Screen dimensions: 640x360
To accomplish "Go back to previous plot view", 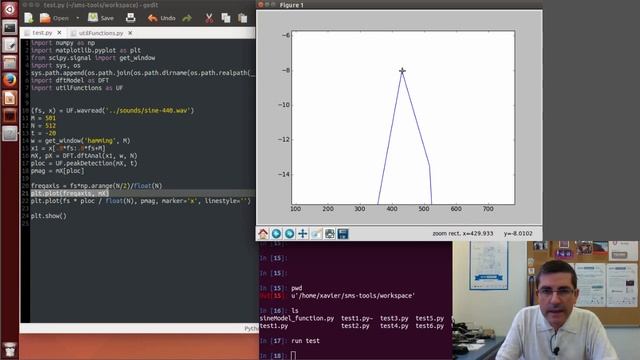I will pos(276,233).
